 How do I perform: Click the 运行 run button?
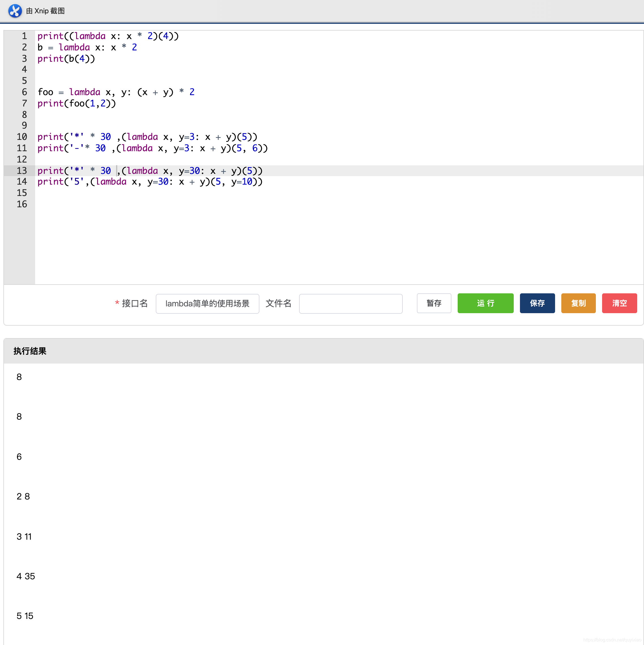(x=485, y=303)
